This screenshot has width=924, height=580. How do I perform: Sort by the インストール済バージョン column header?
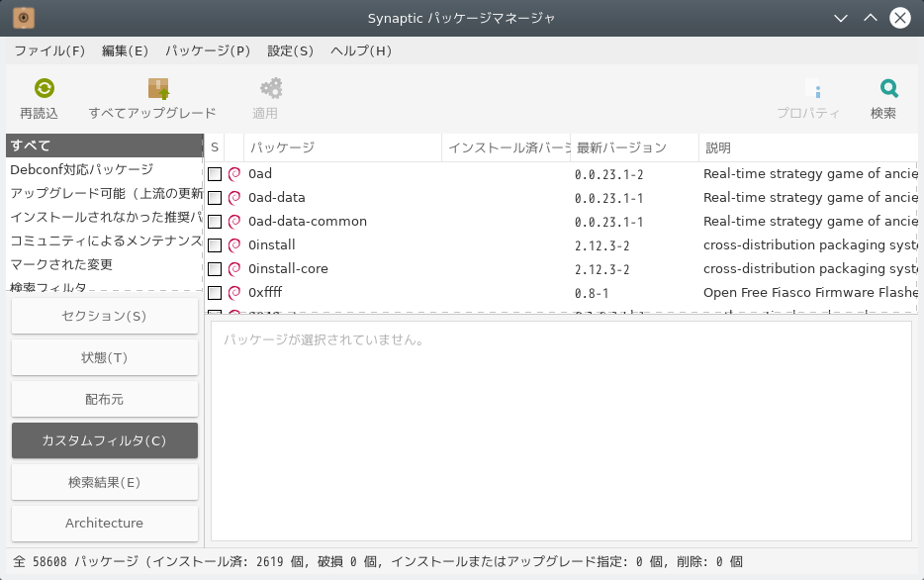pyautogui.click(x=507, y=147)
